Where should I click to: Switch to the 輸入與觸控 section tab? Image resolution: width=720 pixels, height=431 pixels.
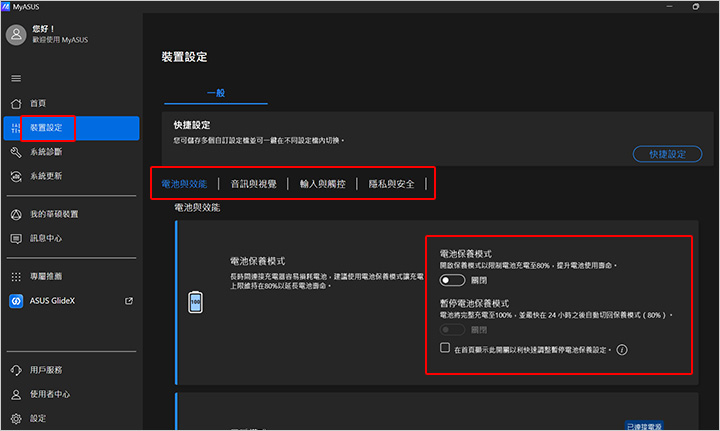pyautogui.click(x=323, y=184)
